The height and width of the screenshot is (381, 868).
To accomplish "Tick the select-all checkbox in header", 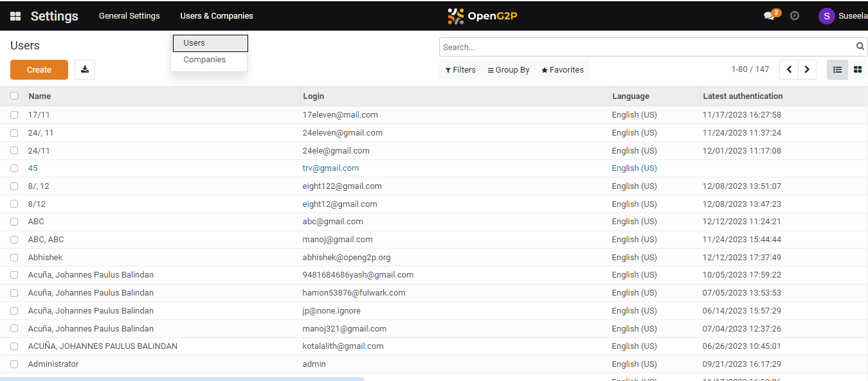I will pyautogui.click(x=14, y=96).
